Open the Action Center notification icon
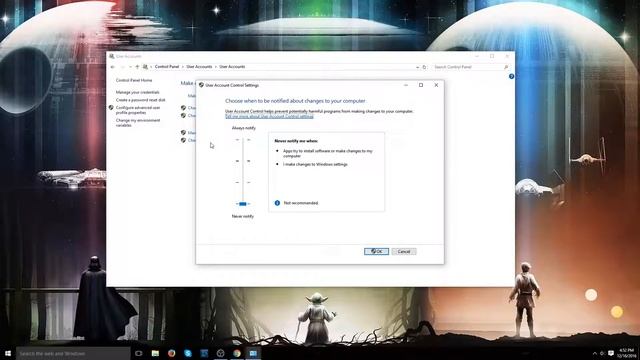The image size is (640, 360). click(611, 353)
